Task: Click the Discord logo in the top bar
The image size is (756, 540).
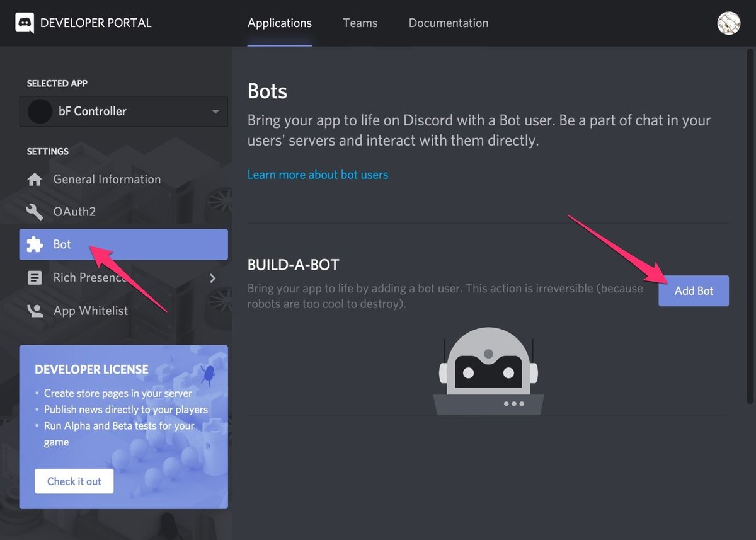Action: tap(24, 23)
